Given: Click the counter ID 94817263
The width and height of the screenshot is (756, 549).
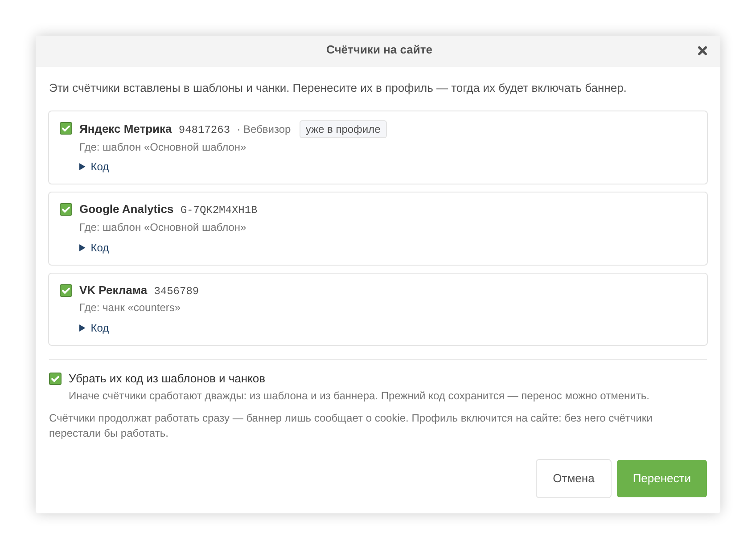Looking at the screenshot, I should [204, 130].
